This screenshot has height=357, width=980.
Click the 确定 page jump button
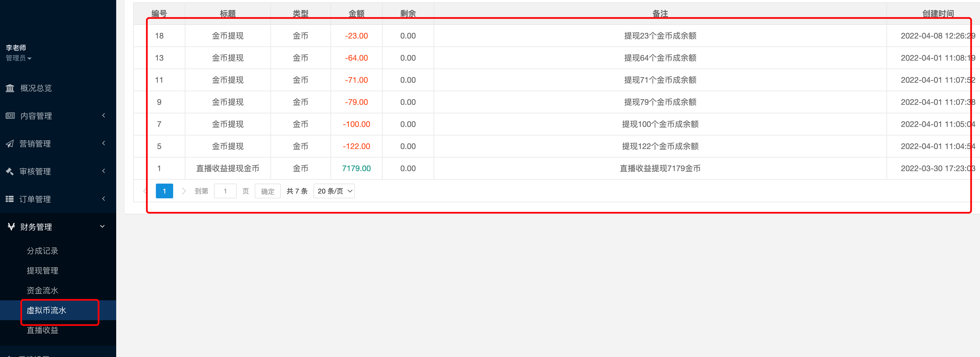268,191
